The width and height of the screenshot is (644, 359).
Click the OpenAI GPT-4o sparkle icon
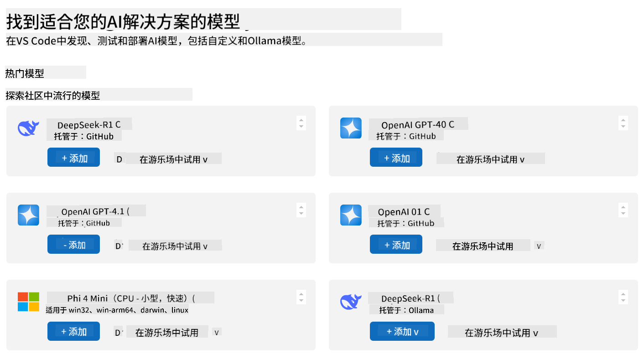click(x=351, y=128)
